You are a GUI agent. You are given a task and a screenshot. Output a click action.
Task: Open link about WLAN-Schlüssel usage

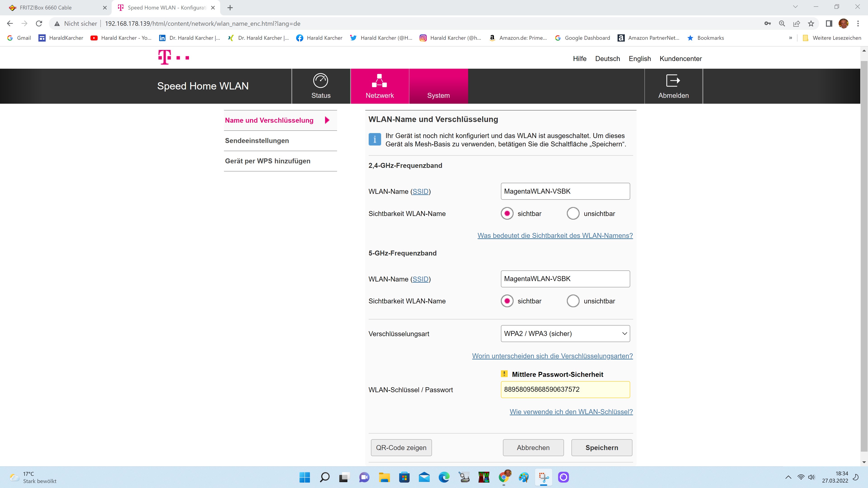click(x=571, y=412)
